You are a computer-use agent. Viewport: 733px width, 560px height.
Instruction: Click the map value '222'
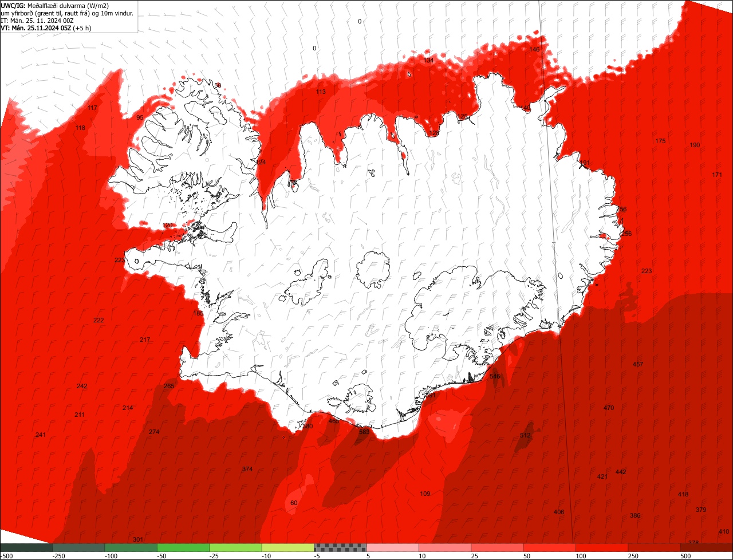[98, 320]
